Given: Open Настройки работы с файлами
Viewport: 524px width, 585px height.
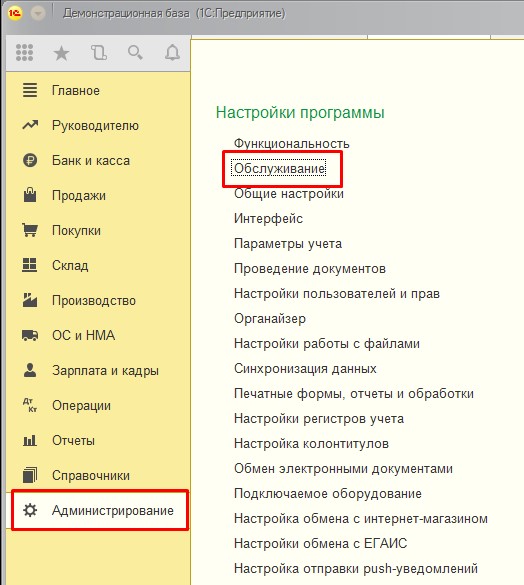Looking at the screenshot, I should 327,344.
